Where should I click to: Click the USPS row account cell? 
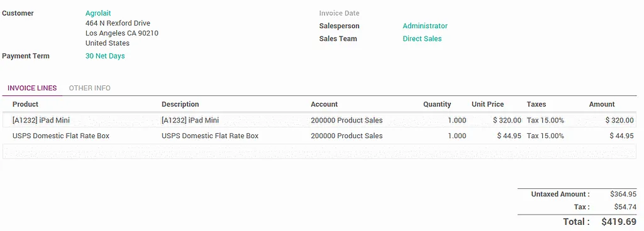tap(347, 136)
